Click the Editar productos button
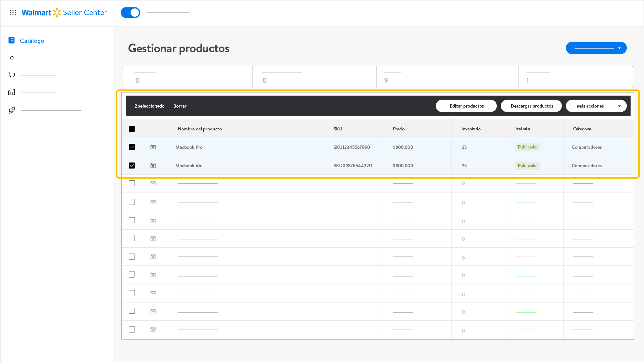The image size is (644, 362). tap(466, 106)
